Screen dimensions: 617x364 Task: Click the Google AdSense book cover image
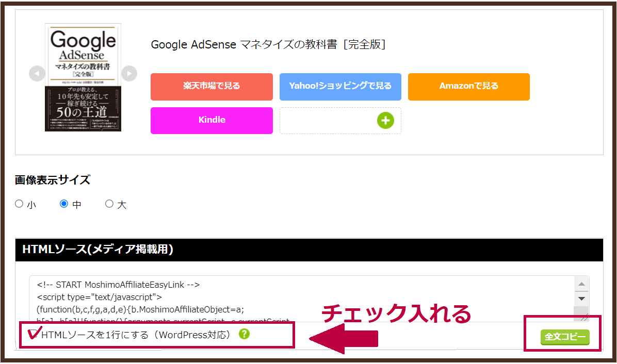point(83,77)
